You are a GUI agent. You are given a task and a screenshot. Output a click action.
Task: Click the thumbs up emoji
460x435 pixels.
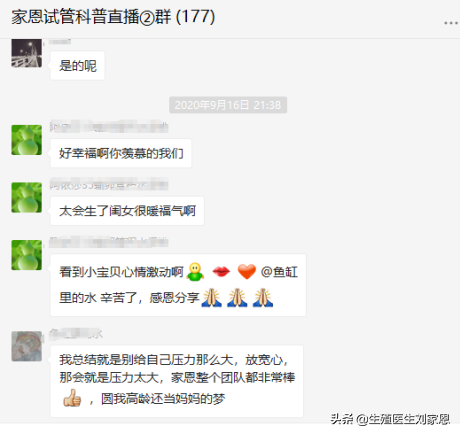point(72,398)
